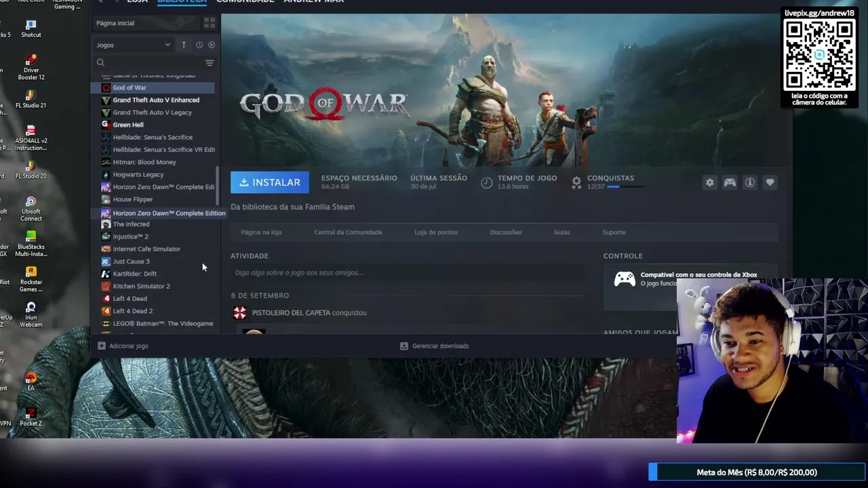Click the activity comment input box
Viewport: 868px width, 488px height.
pos(407,272)
